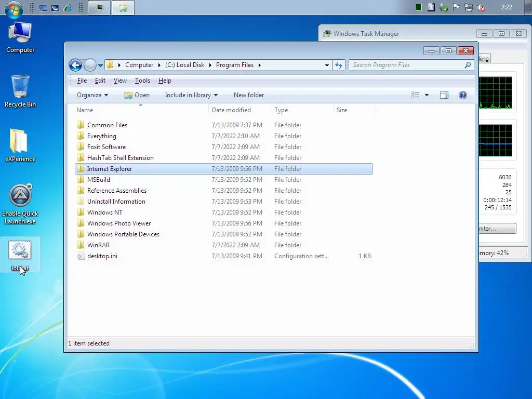Open the Tools menu

click(142, 81)
